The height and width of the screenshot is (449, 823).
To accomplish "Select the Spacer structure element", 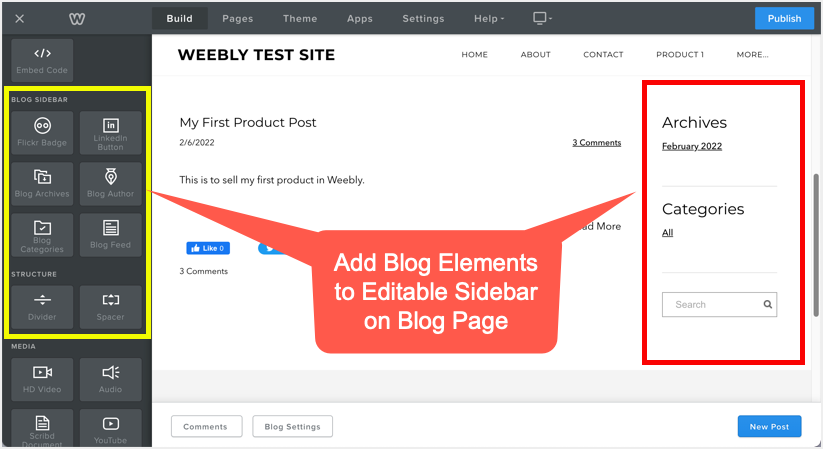I will (x=110, y=306).
